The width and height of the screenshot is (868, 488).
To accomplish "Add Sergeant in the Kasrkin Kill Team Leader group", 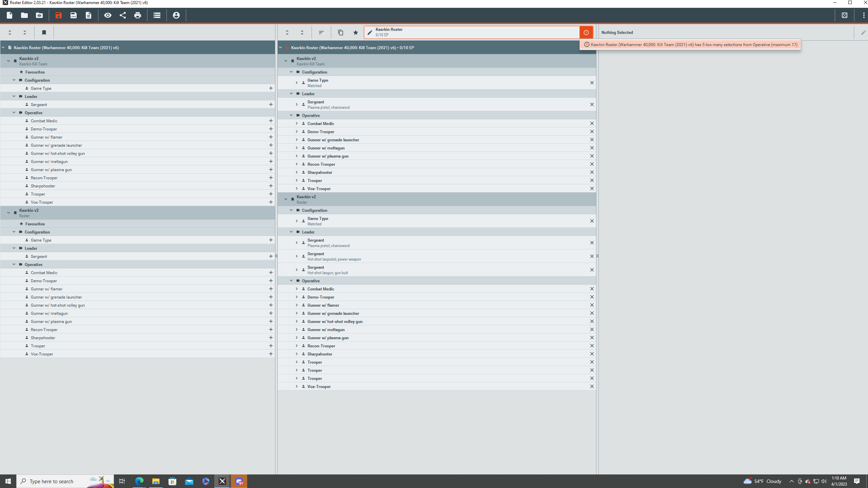I will click(x=271, y=104).
